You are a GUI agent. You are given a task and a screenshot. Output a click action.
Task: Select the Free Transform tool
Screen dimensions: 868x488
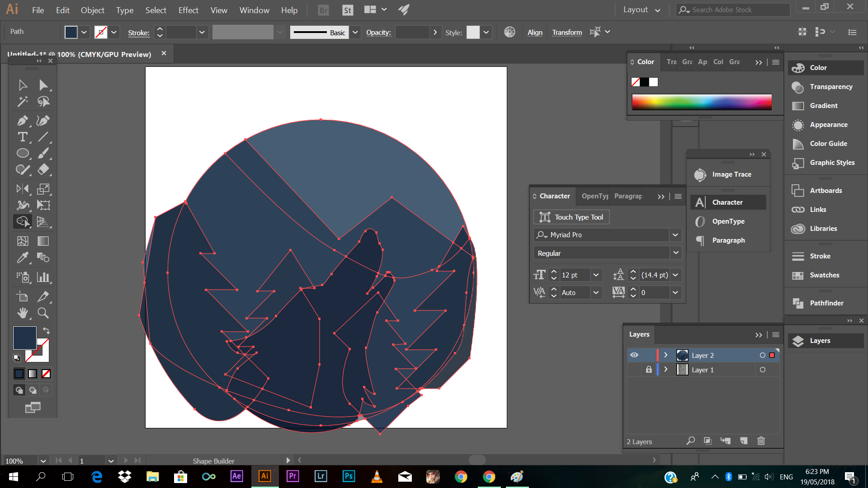point(43,205)
